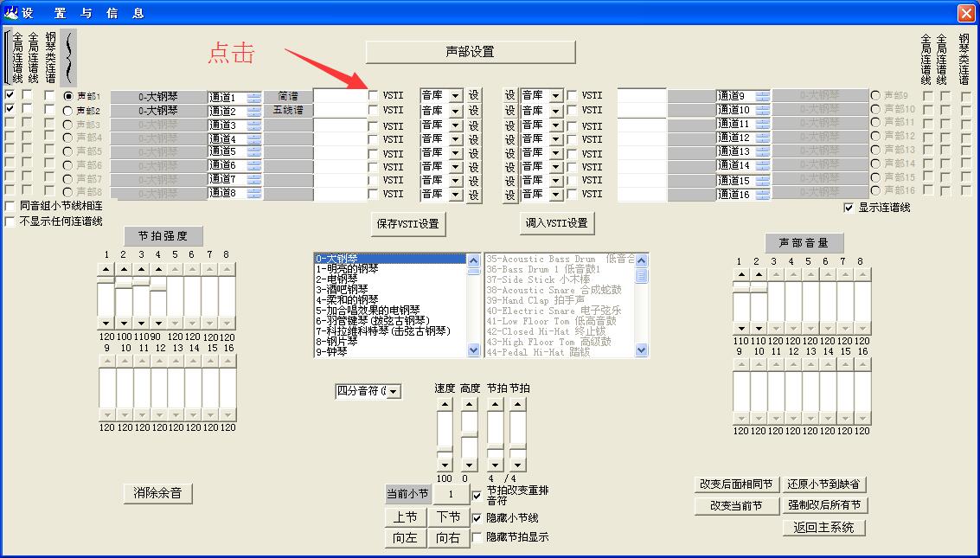The height and width of the screenshot is (558, 980).
Task: Click the 保存VSTI设置 button
Action: 408,223
